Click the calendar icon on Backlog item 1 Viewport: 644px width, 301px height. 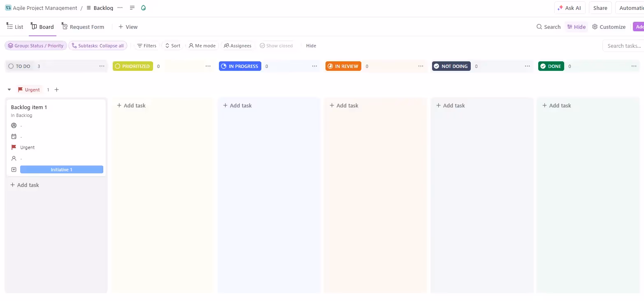(x=14, y=136)
